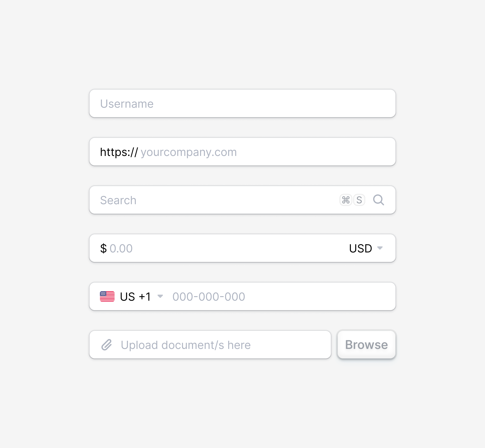485x448 pixels.
Task: Click the paperclip attachment icon
Action: pyautogui.click(x=106, y=345)
